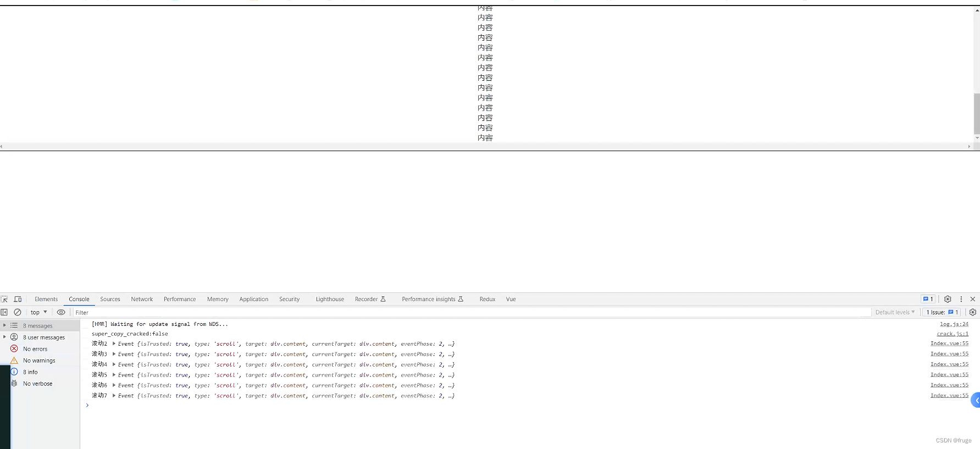Click the issues badge in the tab bar
Screen dimensions: 980x449
(928, 299)
